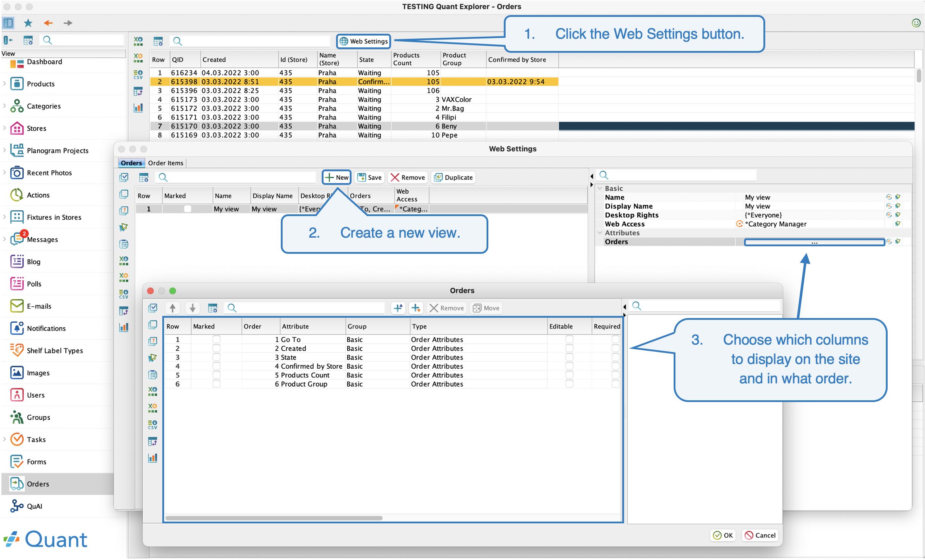The image size is (925, 560).
Task: Click Duplicate in Web Settings
Action: 454,178
